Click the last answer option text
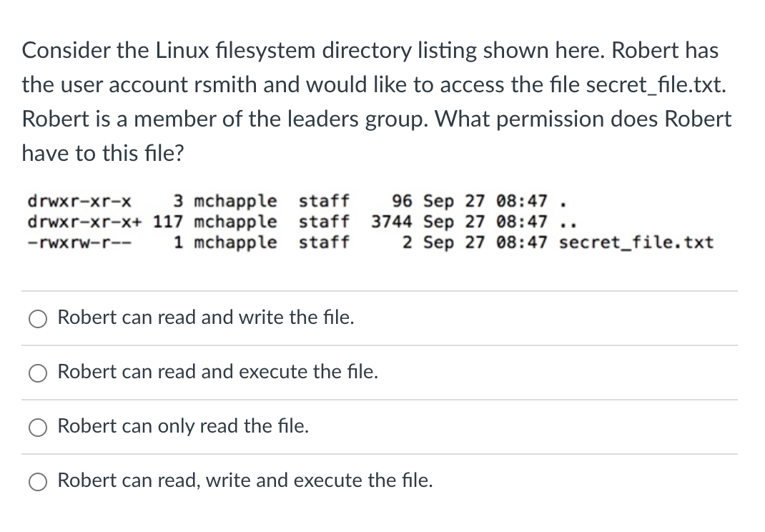Viewport: 765px width, 532px height. 246,481
